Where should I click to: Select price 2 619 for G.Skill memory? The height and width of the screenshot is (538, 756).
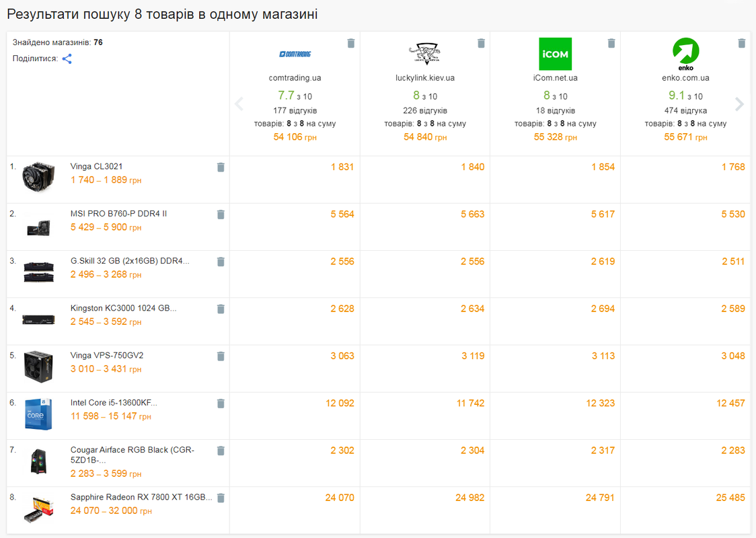[603, 262]
